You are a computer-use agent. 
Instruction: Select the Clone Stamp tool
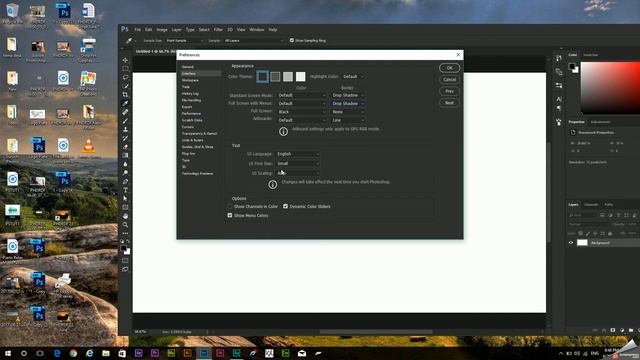tap(125, 129)
